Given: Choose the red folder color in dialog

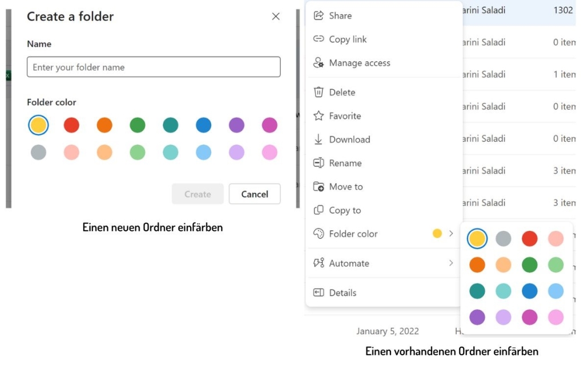Looking at the screenshot, I should [x=71, y=125].
